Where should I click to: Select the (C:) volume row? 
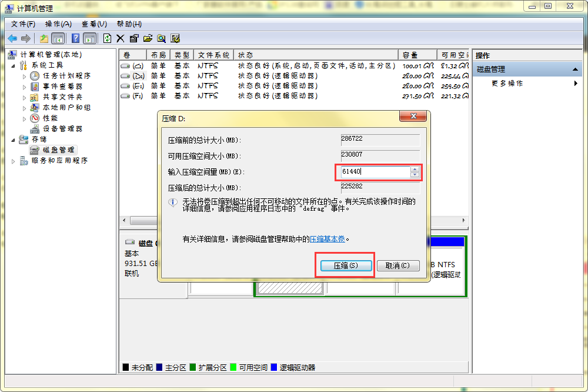[294, 66]
